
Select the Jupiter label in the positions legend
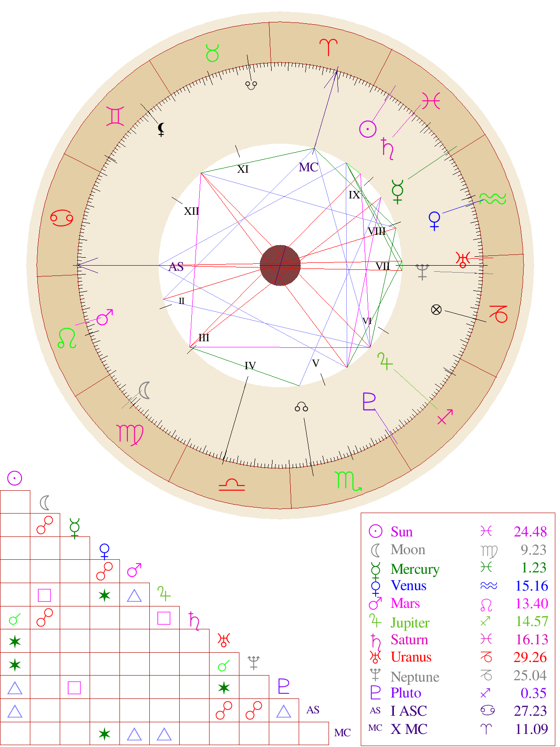(410, 622)
